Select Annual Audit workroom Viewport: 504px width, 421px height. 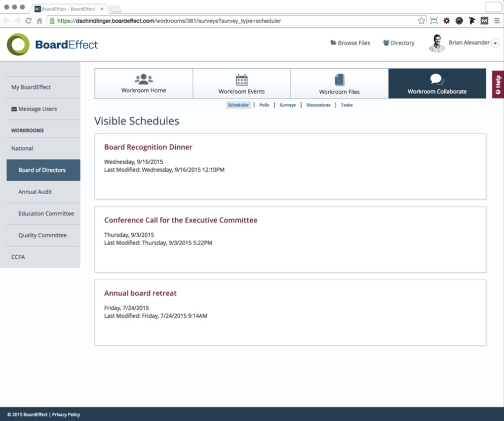pyautogui.click(x=43, y=192)
